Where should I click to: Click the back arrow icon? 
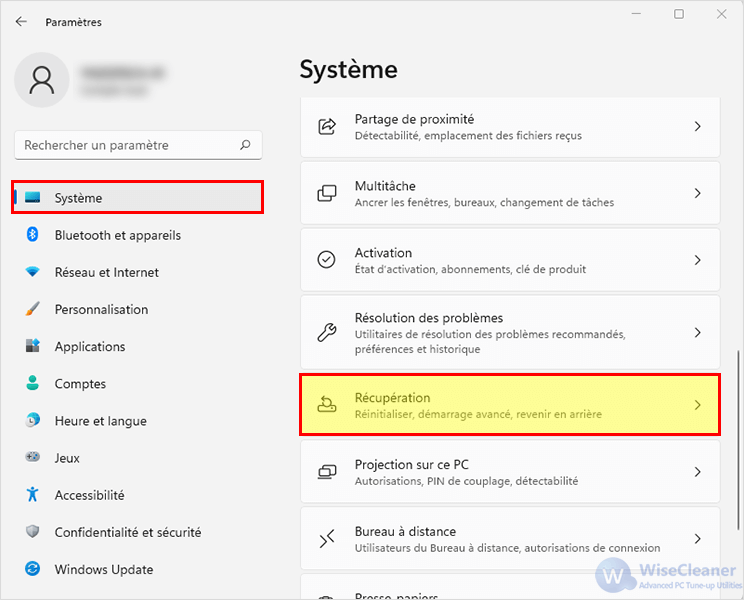(21, 21)
